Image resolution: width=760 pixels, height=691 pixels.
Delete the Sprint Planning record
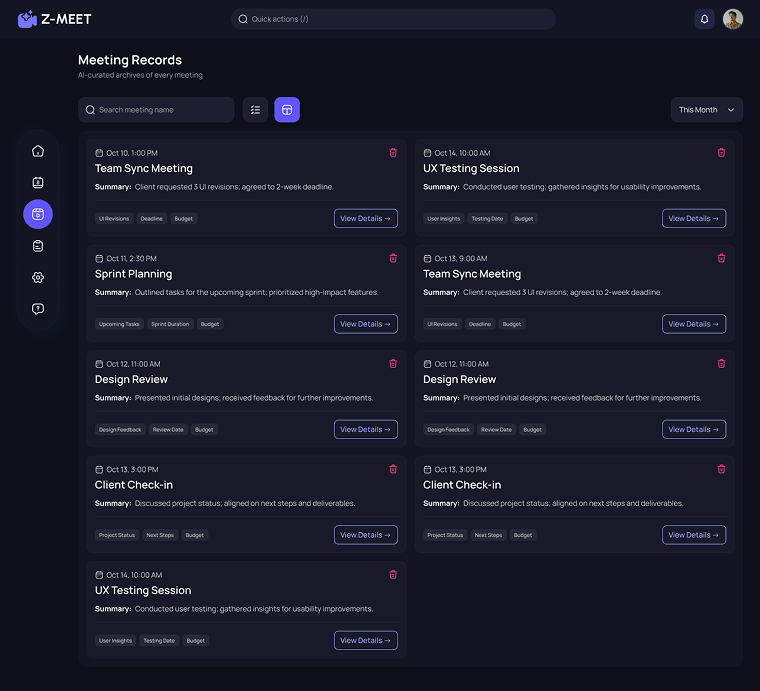(393, 258)
